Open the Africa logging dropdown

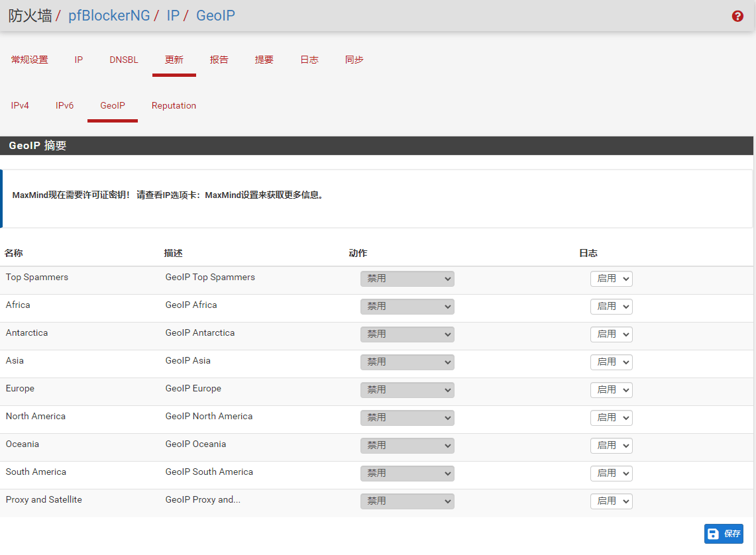(x=611, y=307)
